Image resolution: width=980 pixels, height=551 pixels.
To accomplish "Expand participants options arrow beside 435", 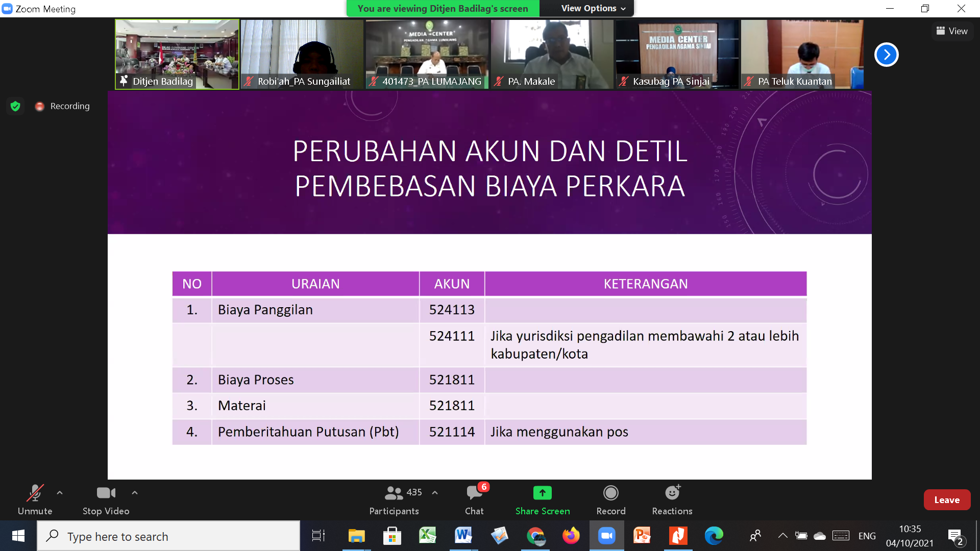I will (x=435, y=493).
